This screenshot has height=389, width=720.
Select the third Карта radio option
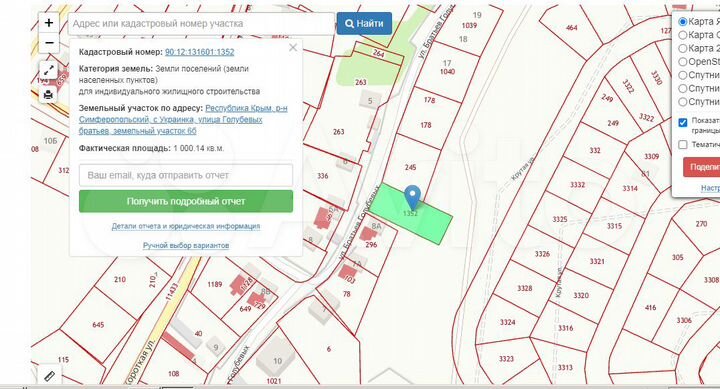pyautogui.click(x=683, y=48)
